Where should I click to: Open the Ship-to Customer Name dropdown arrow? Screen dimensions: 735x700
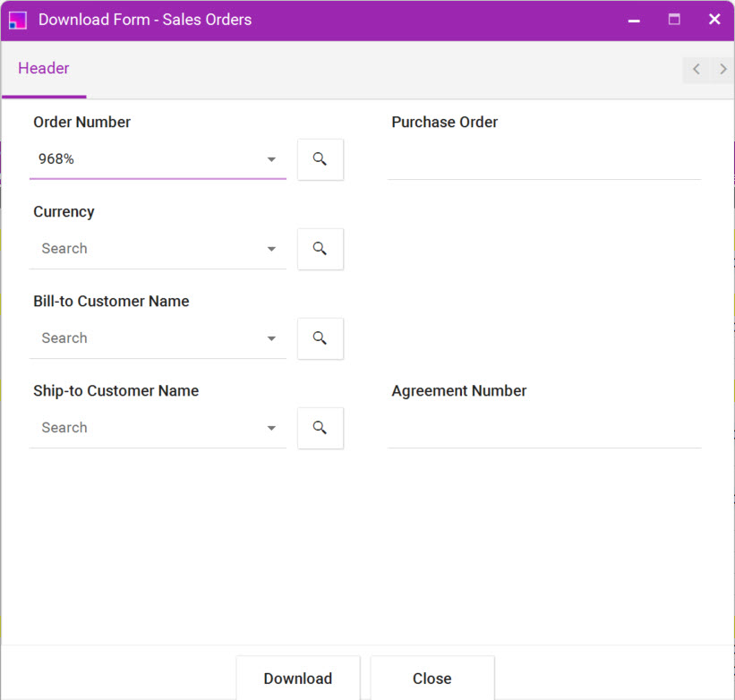(x=271, y=429)
